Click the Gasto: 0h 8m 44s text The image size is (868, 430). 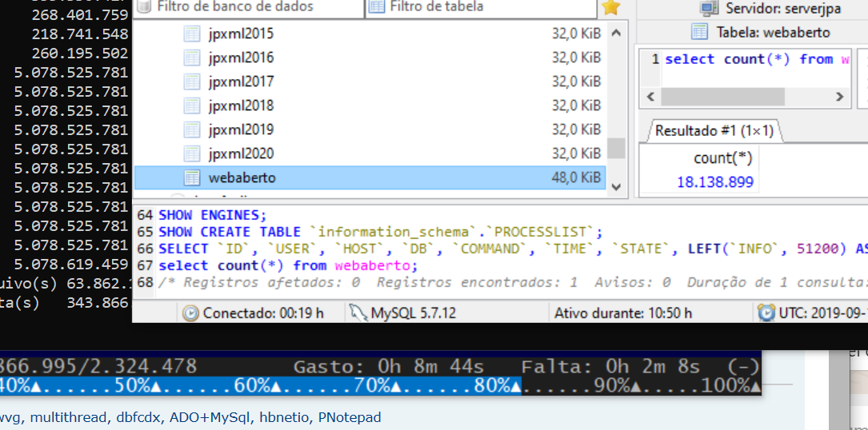point(388,367)
